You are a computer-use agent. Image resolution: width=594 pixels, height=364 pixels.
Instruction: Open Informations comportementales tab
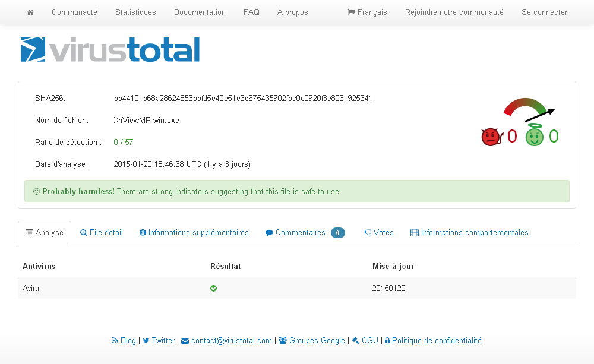click(469, 233)
